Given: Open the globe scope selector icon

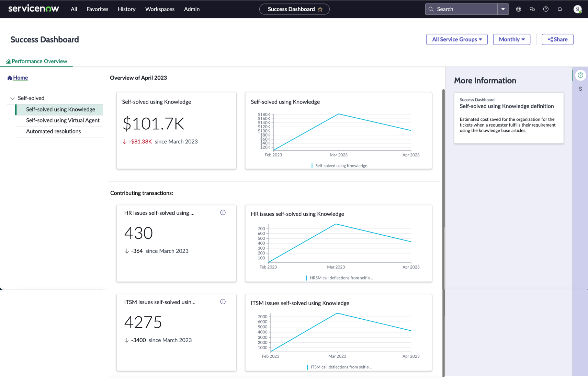Looking at the screenshot, I should [x=519, y=9].
